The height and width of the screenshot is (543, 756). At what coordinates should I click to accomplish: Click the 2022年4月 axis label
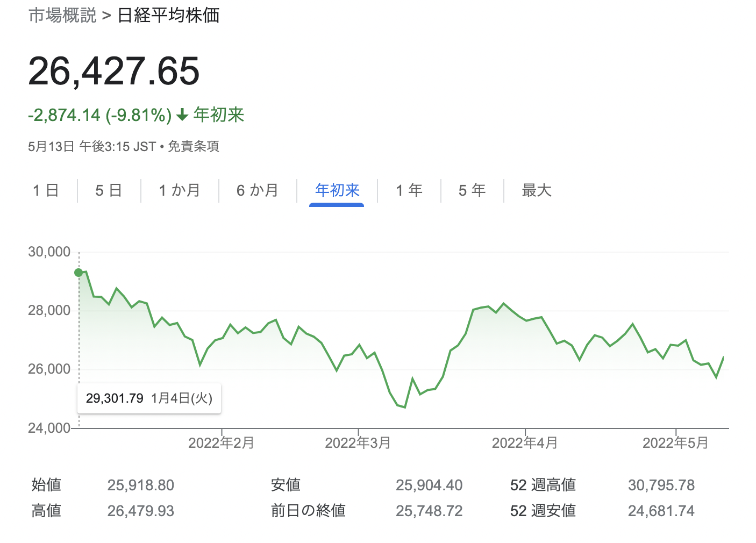[x=525, y=443]
